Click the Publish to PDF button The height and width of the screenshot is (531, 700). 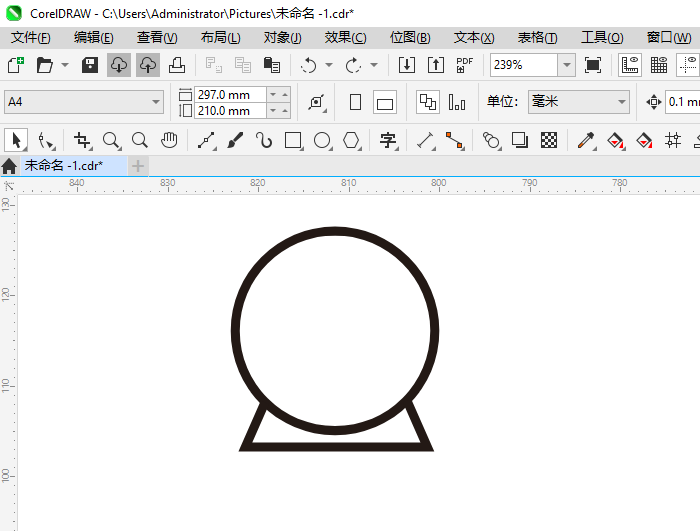(x=464, y=65)
